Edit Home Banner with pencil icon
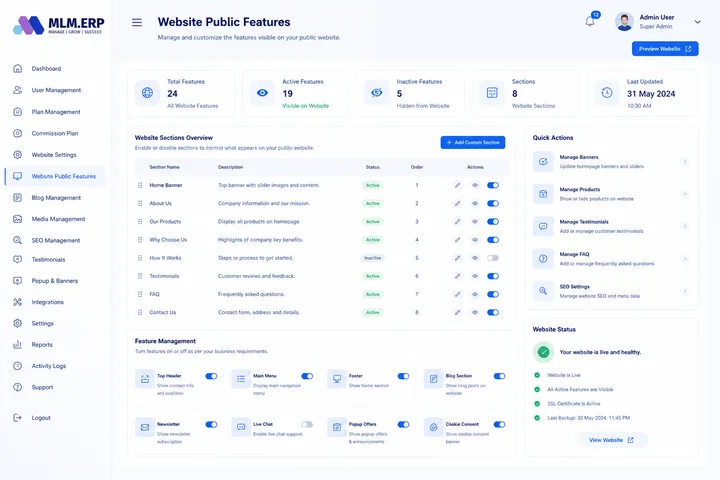720x480 pixels. pyautogui.click(x=457, y=185)
